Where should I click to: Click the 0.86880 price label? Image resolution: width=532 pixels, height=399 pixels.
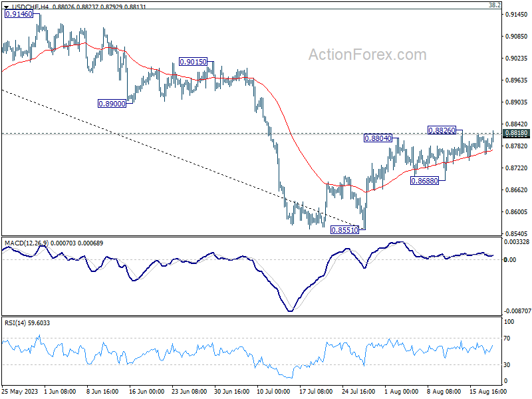(x=424, y=181)
